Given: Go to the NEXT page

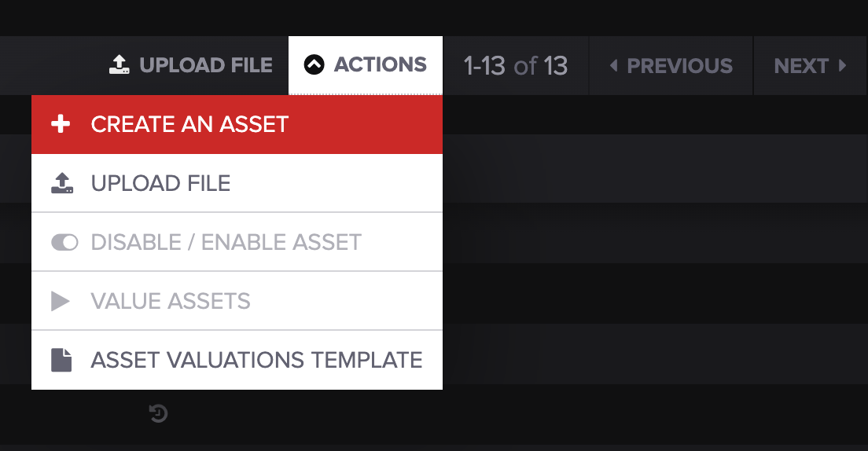Looking at the screenshot, I should coord(800,65).
